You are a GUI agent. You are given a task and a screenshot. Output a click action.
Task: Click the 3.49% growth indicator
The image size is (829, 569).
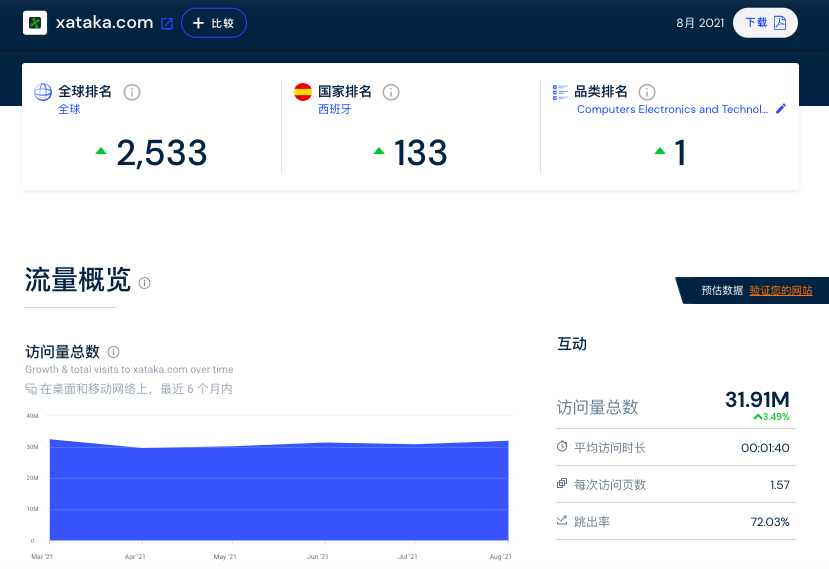772,417
